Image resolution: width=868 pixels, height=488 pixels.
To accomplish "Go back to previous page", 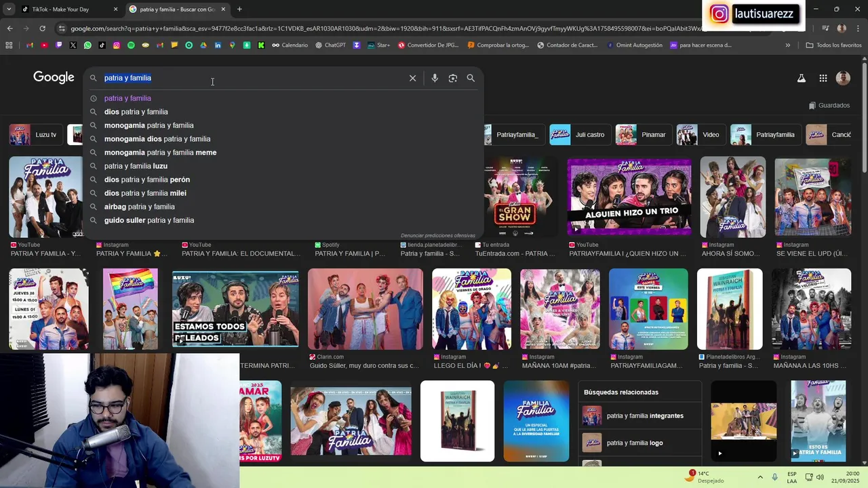I will point(9,28).
